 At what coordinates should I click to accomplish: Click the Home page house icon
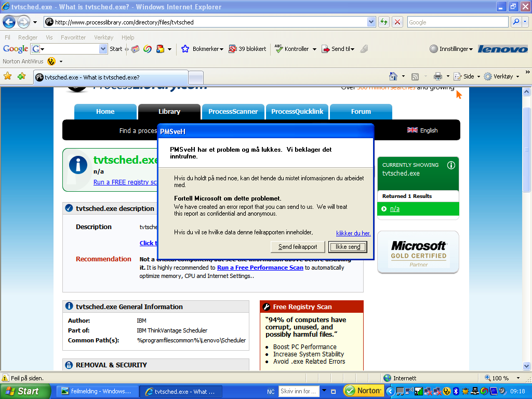pyautogui.click(x=393, y=76)
